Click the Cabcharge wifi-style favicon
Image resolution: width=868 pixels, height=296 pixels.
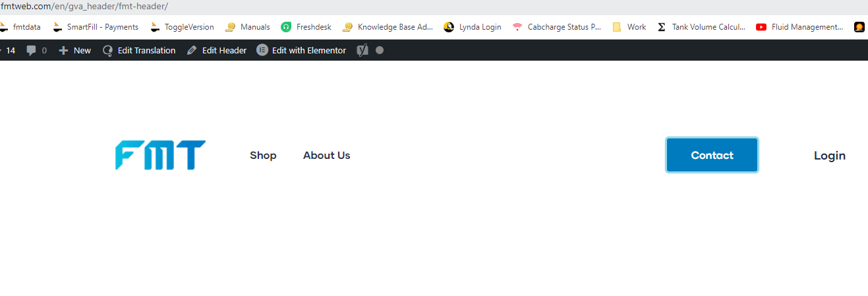point(517,27)
